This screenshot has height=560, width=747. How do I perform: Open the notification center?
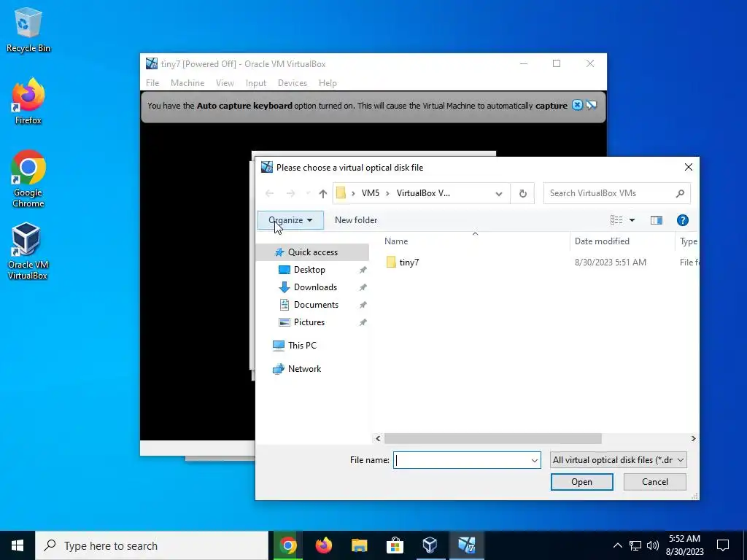point(723,545)
